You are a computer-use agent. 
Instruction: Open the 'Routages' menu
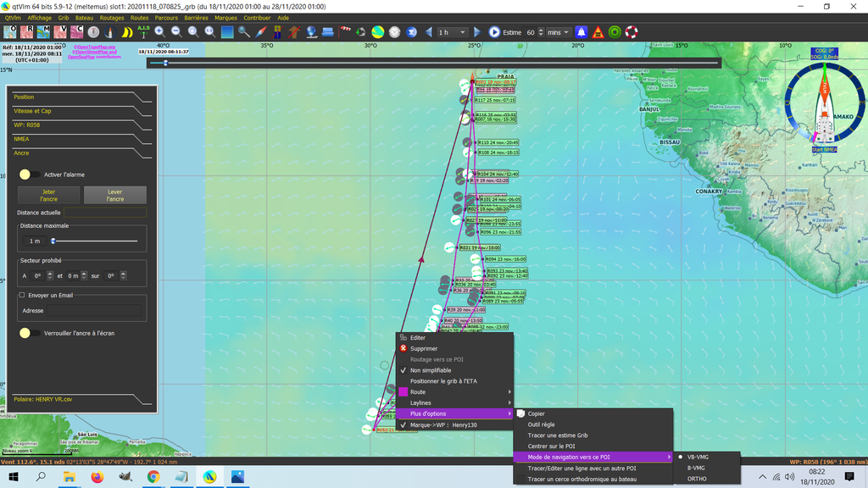tap(112, 18)
